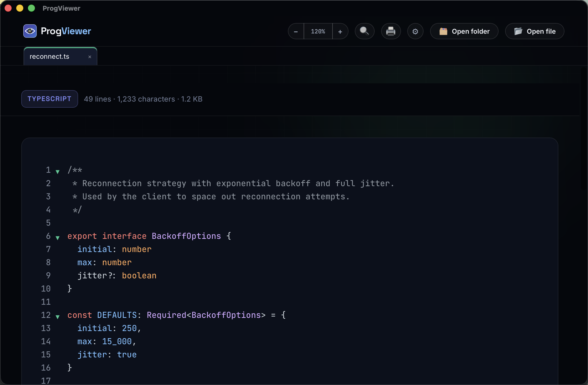588x385 pixels.
Task: Collapse the DEFAULTS object at line 12
Action: [x=58, y=317]
